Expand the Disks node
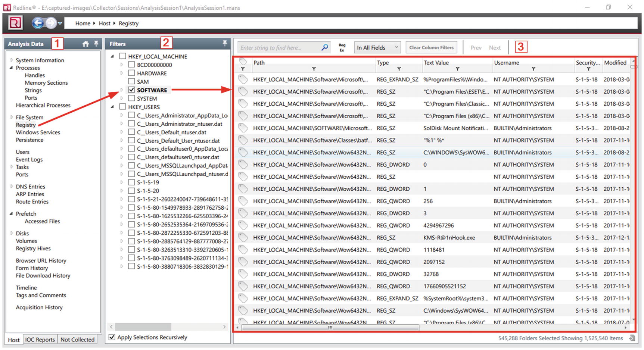 11,233
